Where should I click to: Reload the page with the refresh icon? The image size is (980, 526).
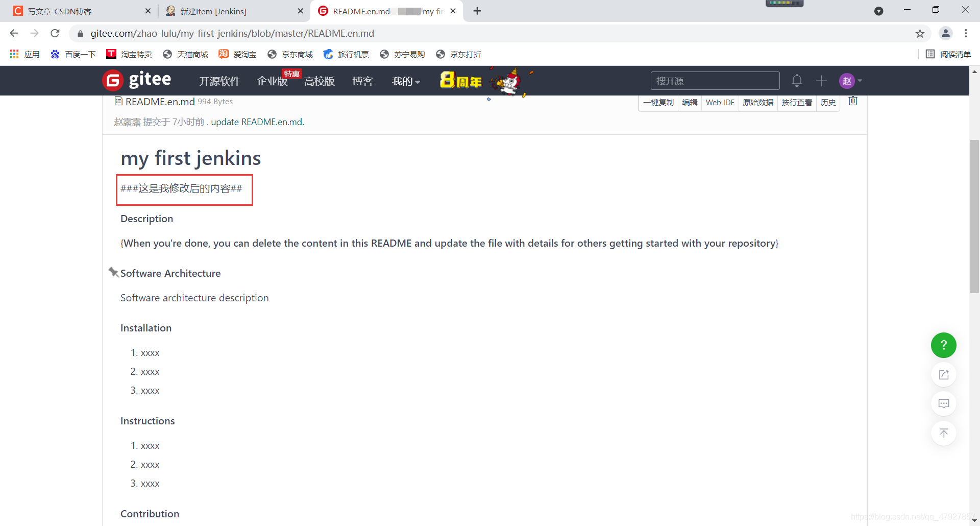55,33
